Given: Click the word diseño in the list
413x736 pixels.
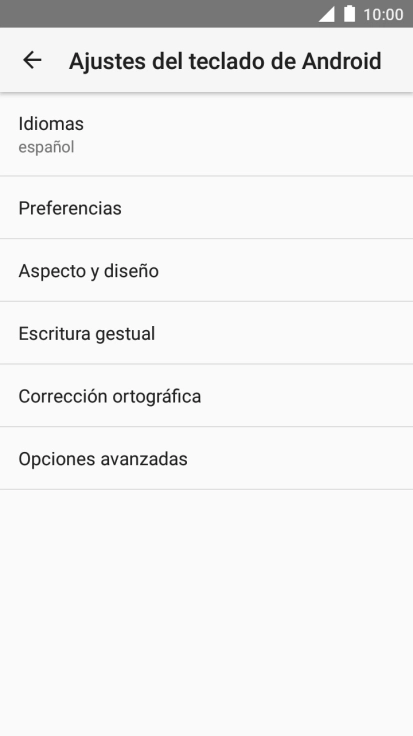Looking at the screenshot, I should pyautogui.click(x=131, y=271).
